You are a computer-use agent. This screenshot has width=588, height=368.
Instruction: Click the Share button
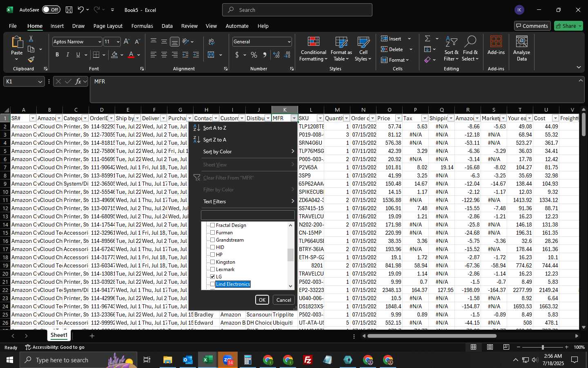click(x=569, y=26)
